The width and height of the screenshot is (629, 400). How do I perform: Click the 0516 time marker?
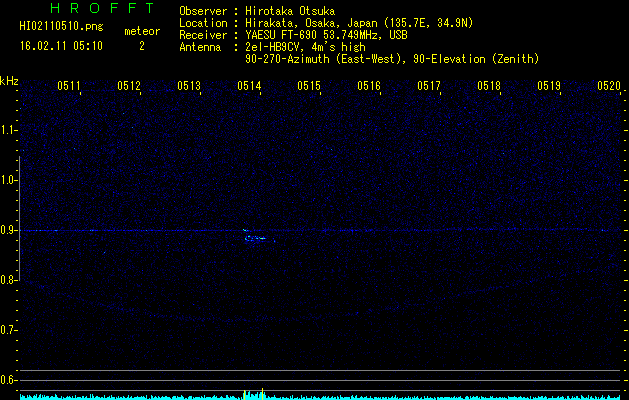[x=369, y=85]
